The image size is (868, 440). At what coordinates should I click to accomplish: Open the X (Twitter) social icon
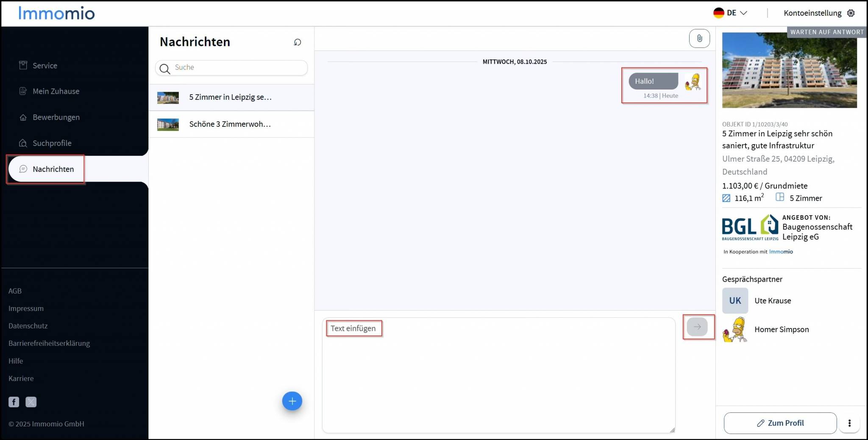(31, 402)
